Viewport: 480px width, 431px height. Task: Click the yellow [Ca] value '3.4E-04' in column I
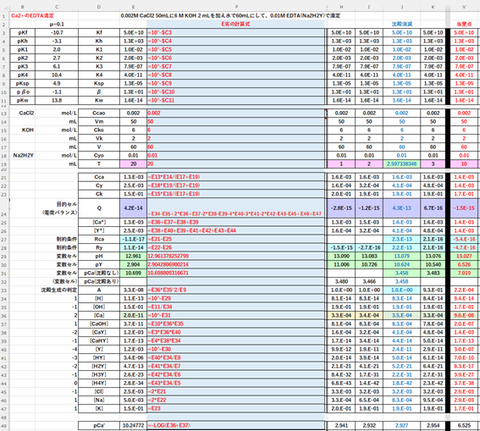coord(369,315)
